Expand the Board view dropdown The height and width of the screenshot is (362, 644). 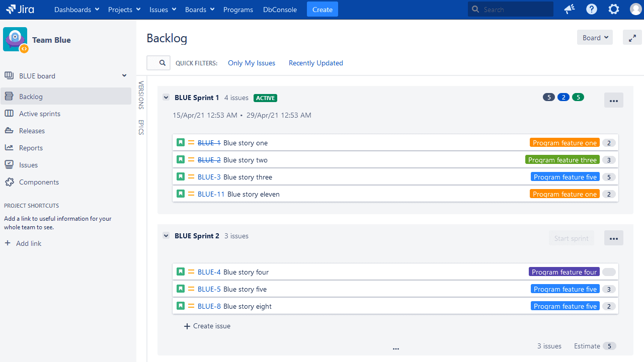tap(594, 37)
